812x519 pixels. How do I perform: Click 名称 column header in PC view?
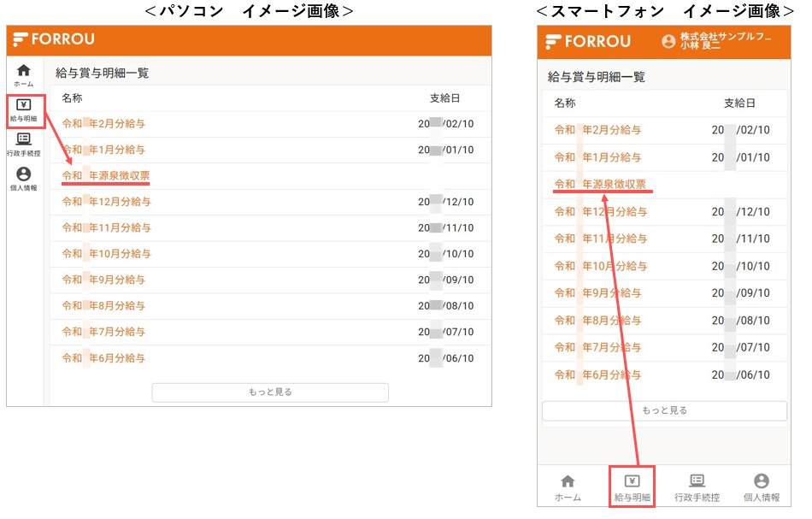click(x=72, y=97)
